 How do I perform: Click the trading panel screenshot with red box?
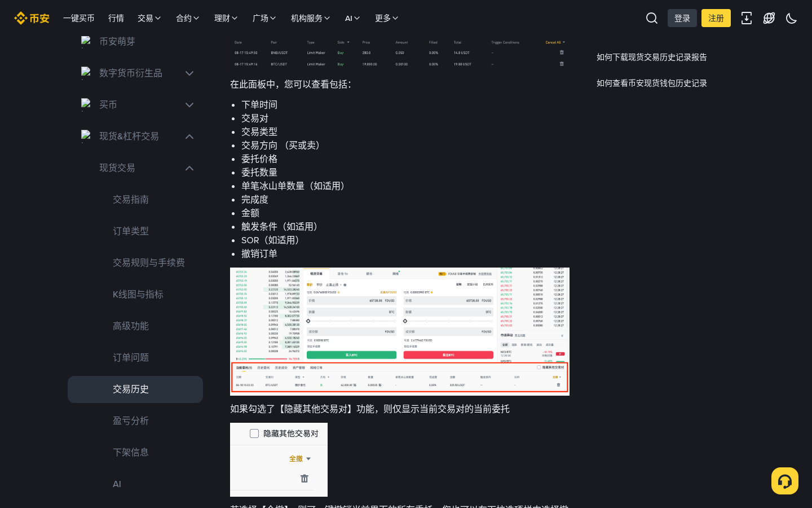click(x=400, y=331)
